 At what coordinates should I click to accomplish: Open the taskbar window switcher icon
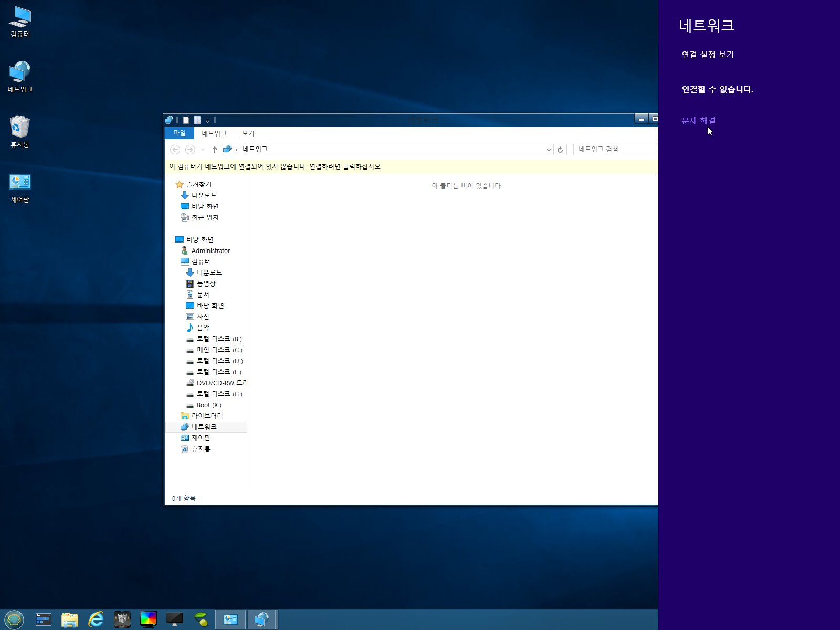[43, 619]
